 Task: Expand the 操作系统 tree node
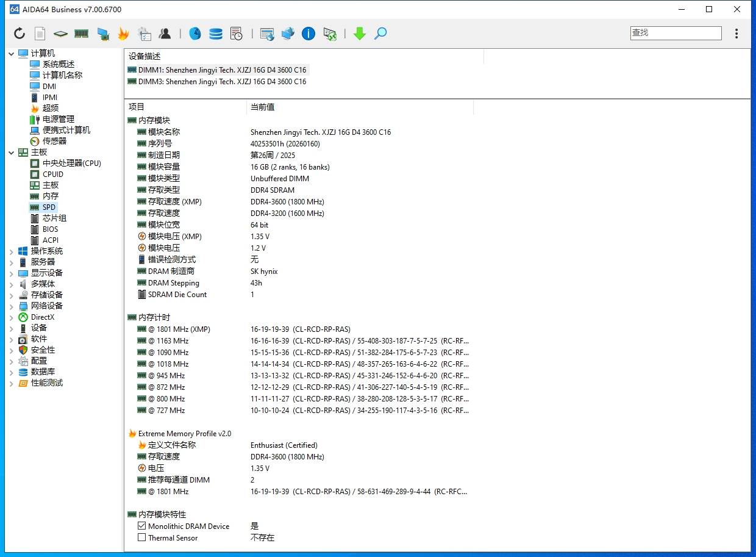click(12, 251)
